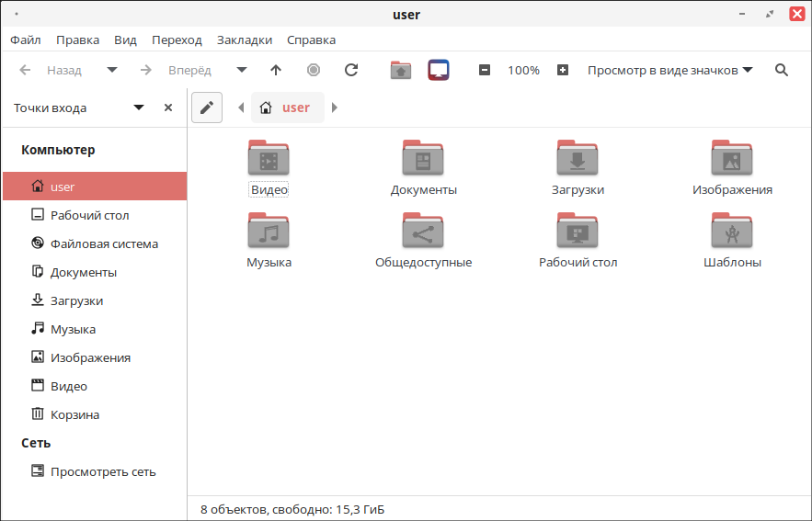Click the stop loading icon
This screenshot has width=812, height=521.
click(314, 70)
